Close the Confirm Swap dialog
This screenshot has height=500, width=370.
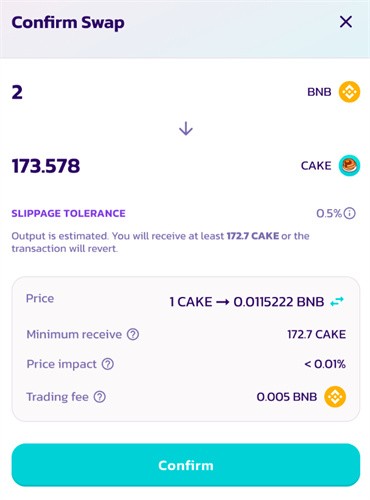(346, 22)
